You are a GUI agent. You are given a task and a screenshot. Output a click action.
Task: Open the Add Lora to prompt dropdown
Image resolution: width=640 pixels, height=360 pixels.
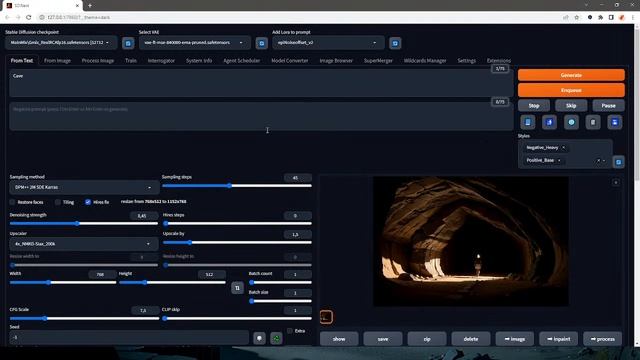328,42
